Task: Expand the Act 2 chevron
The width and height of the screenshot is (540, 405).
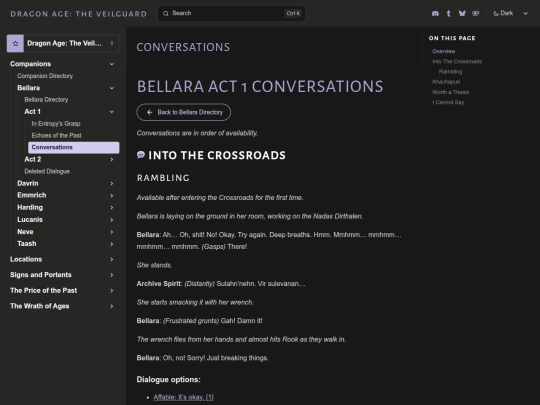Action: (x=112, y=159)
